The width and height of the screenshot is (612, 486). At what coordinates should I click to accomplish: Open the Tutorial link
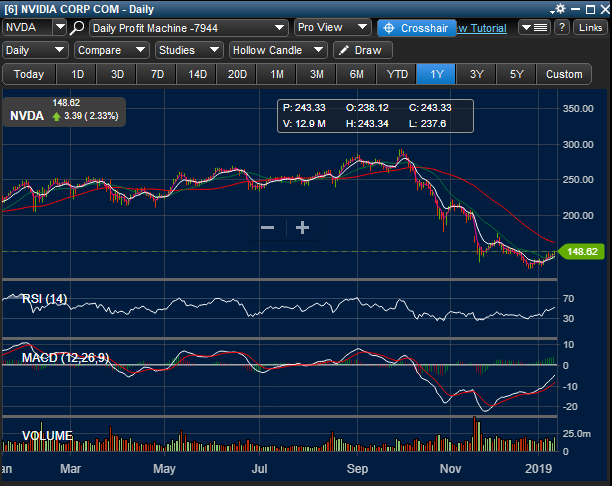[482, 28]
